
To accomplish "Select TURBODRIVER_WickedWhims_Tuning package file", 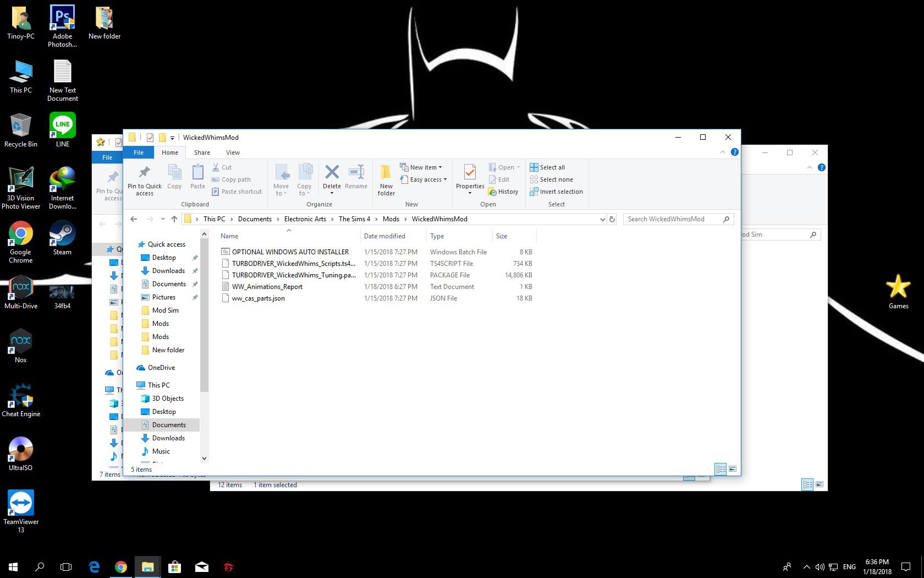I will point(294,275).
